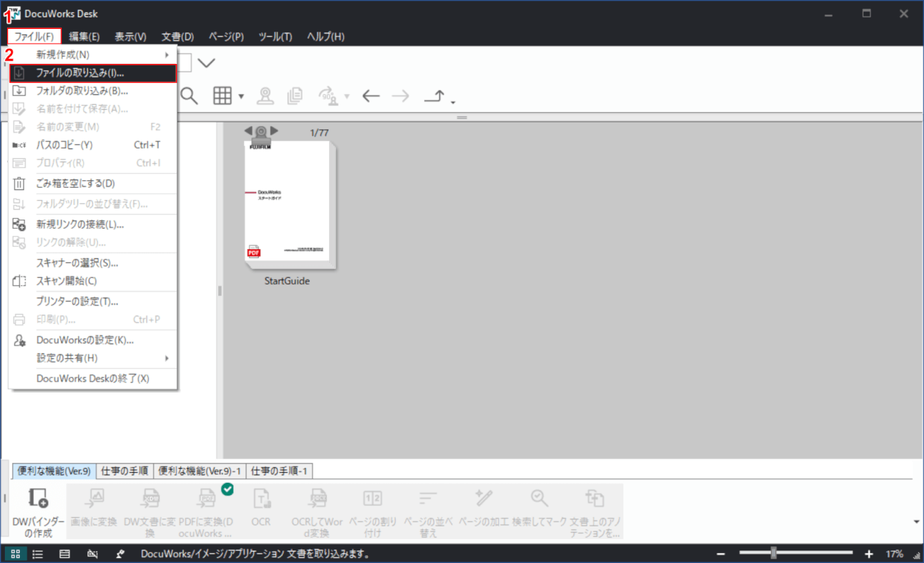
Task: Choose 新規リンクの接続(L)... entry
Action: tap(93, 224)
